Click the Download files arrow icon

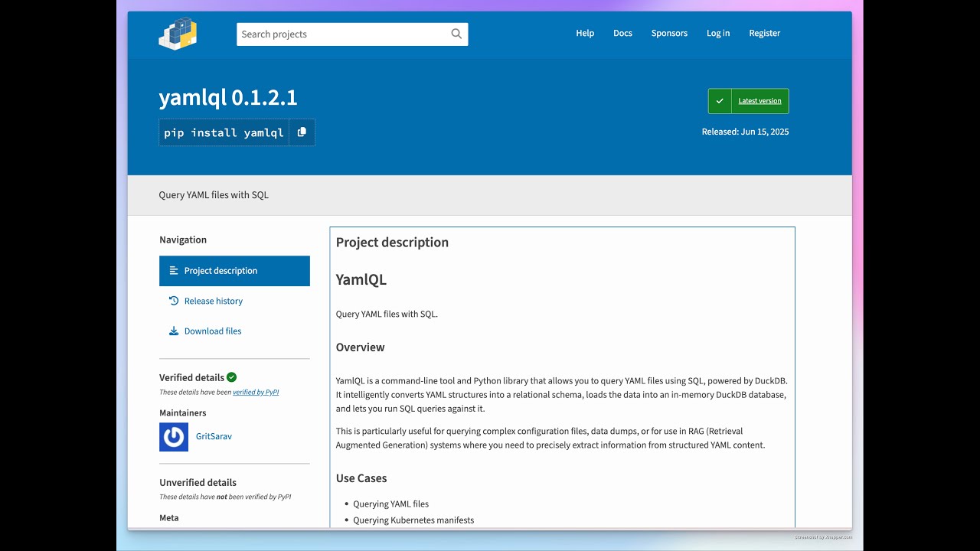[x=174, y=331]
